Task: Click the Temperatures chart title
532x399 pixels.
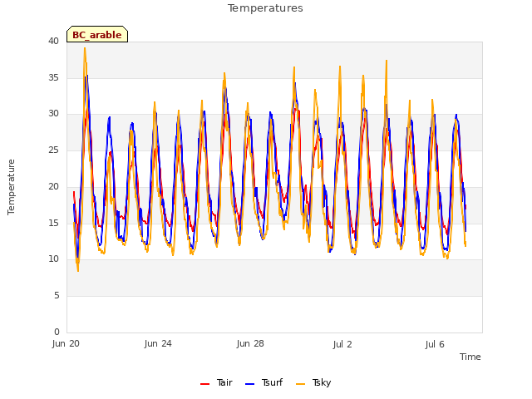Action: [x=265, y=8]
